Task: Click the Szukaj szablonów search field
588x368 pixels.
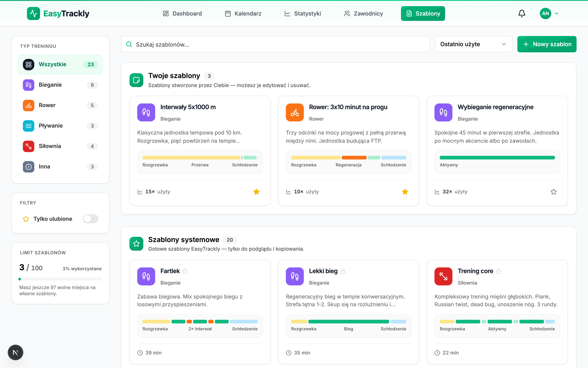Action: tap(275, 44)
